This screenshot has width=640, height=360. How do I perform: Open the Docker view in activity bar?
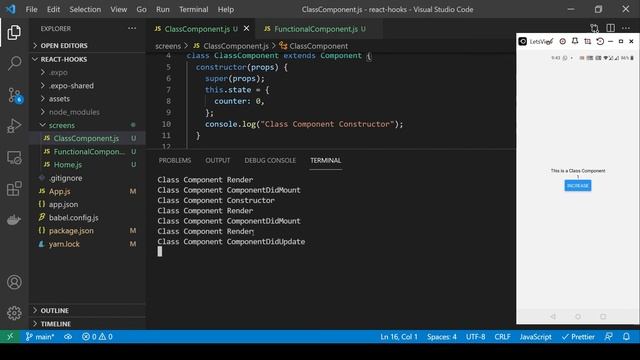pos(14,220)
